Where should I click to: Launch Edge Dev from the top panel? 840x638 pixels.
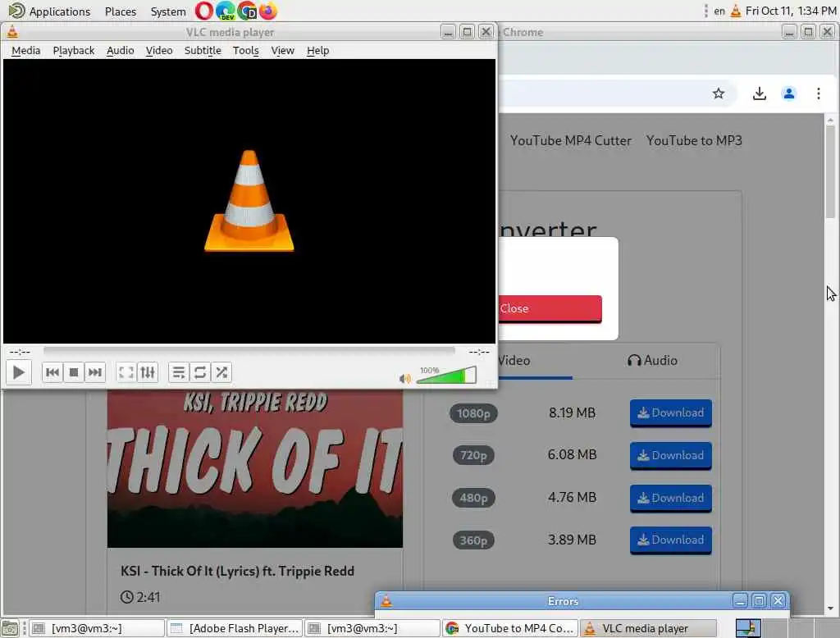click(225, 11)
